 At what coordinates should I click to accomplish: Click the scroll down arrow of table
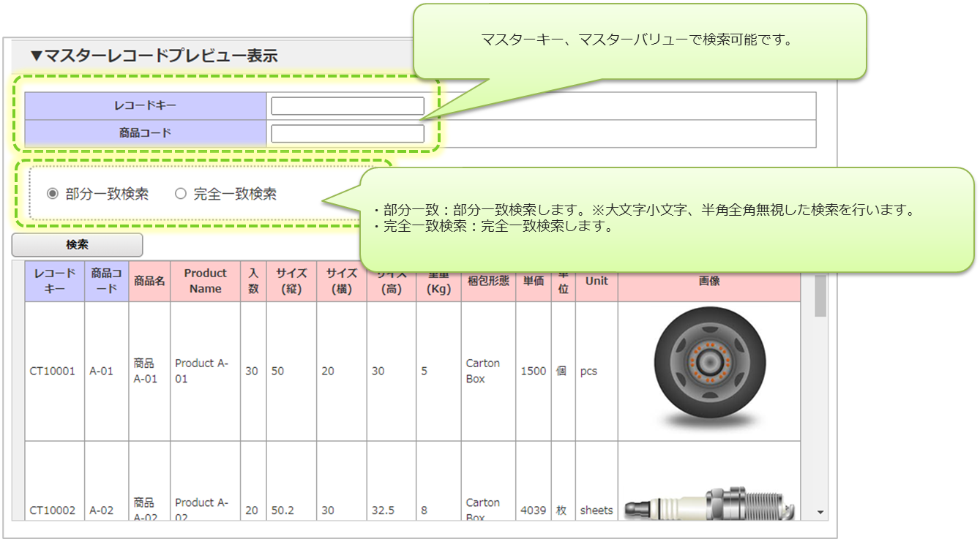coord(820,512)
